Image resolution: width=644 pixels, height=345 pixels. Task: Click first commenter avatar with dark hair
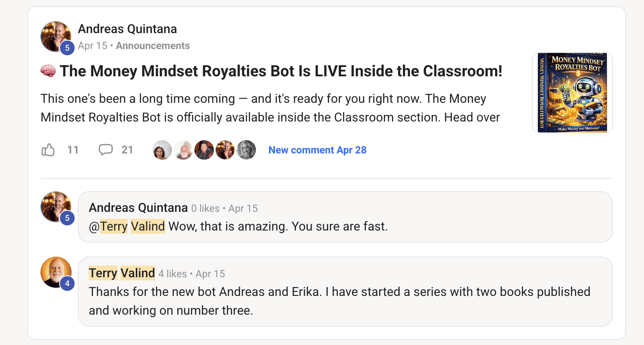(162, 150)
